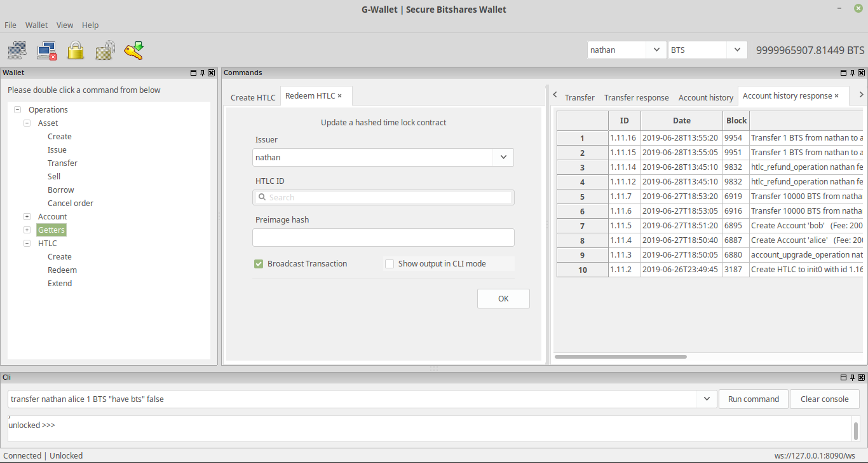Expand the Getters tree node

[27, 230]
